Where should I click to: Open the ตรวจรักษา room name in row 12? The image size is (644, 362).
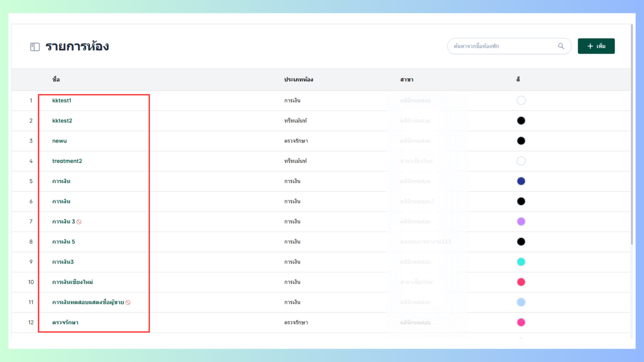click(65, 322)
